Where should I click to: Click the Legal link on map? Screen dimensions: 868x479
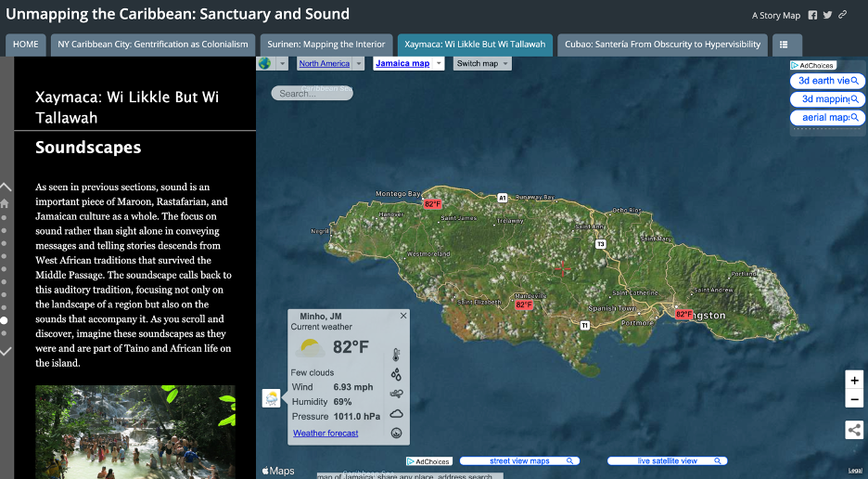[855, 471]
